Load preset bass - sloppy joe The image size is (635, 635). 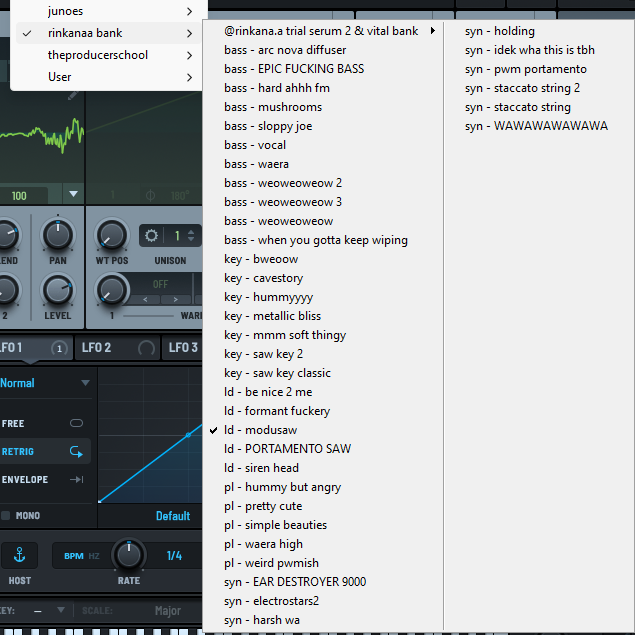click(323, 126)
